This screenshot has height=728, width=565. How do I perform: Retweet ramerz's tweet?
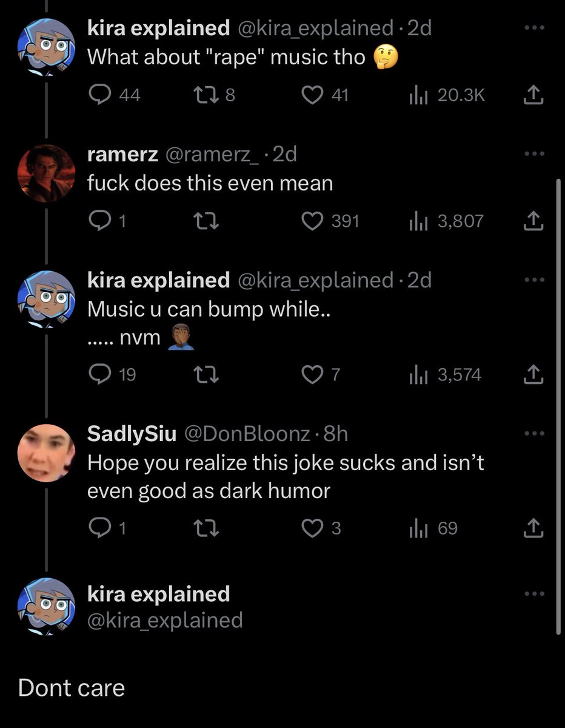[206, 221]
